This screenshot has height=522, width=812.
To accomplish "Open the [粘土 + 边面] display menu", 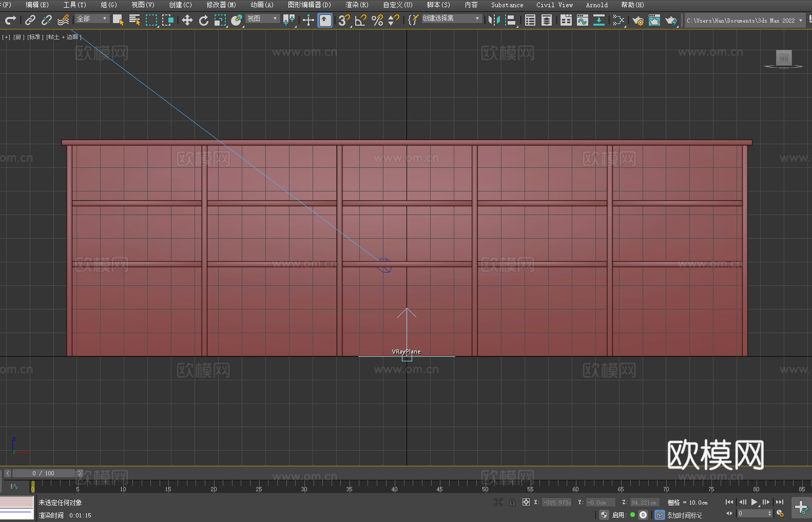I will coord(64,37).
